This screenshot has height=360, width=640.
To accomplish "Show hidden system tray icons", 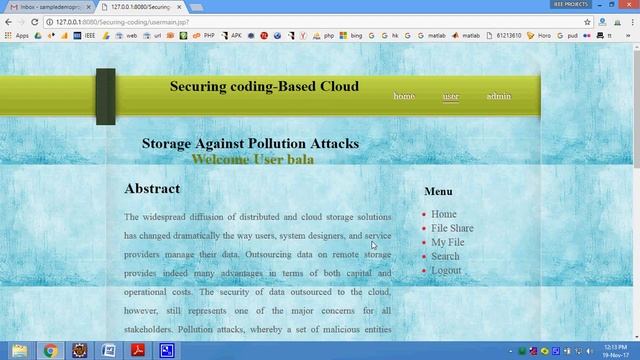I will tap(511, 351).
